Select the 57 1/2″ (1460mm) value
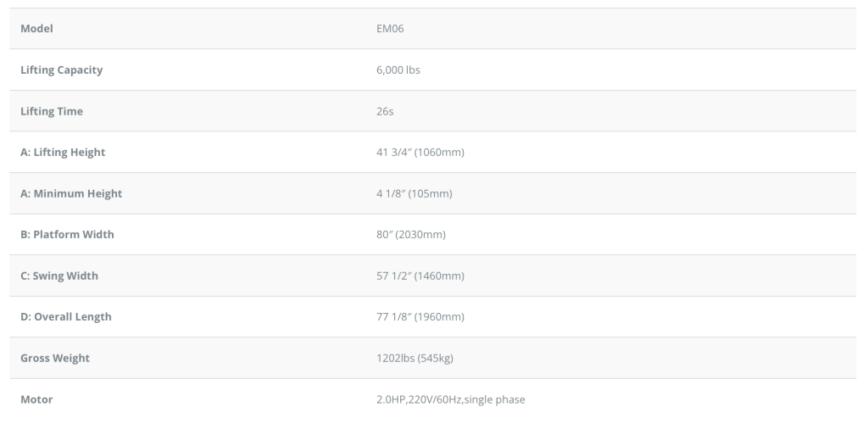The height and width of the screenshot is (435, 868). click(420, 276)
